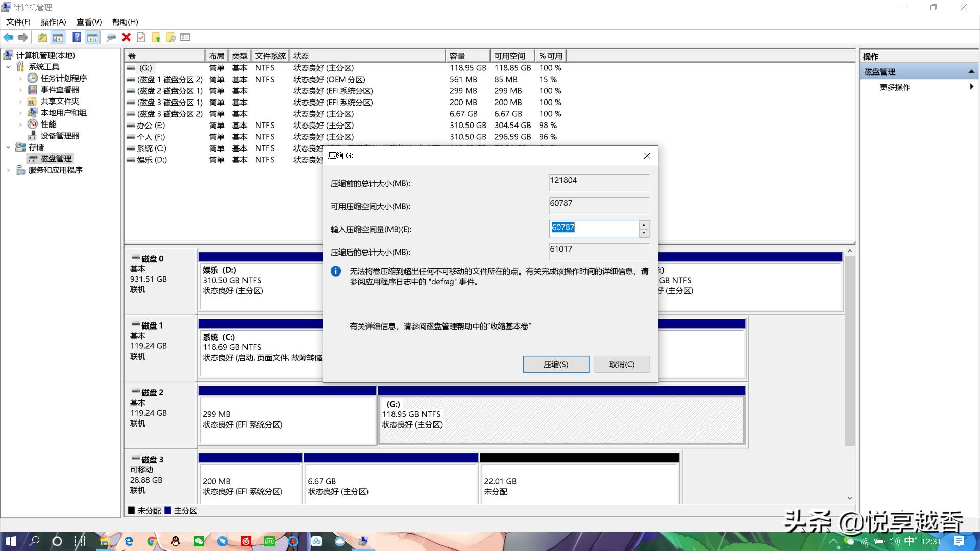Viewport: 980px width, 551px height.
Task: Collapse the 系统工具 tree node
Action: 8,66
